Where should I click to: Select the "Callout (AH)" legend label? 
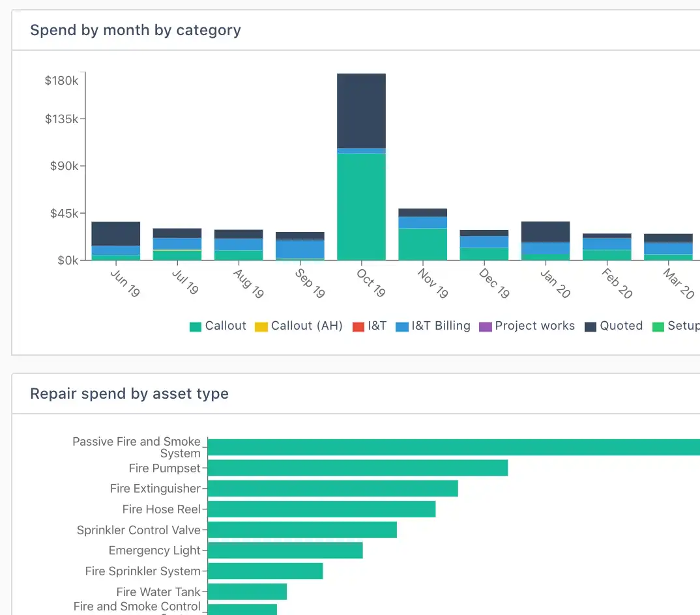[x=307, y=326]
